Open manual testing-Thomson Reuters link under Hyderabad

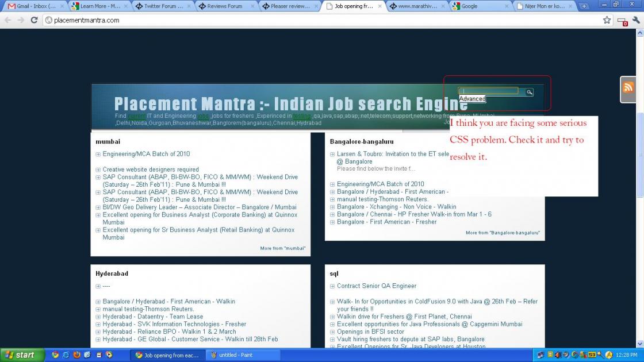pos(148,309)
